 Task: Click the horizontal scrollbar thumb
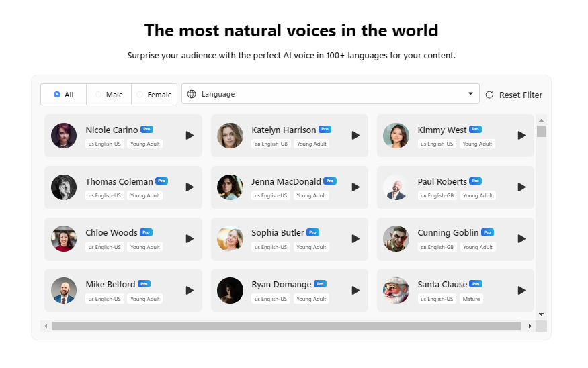tap(286, 326)
